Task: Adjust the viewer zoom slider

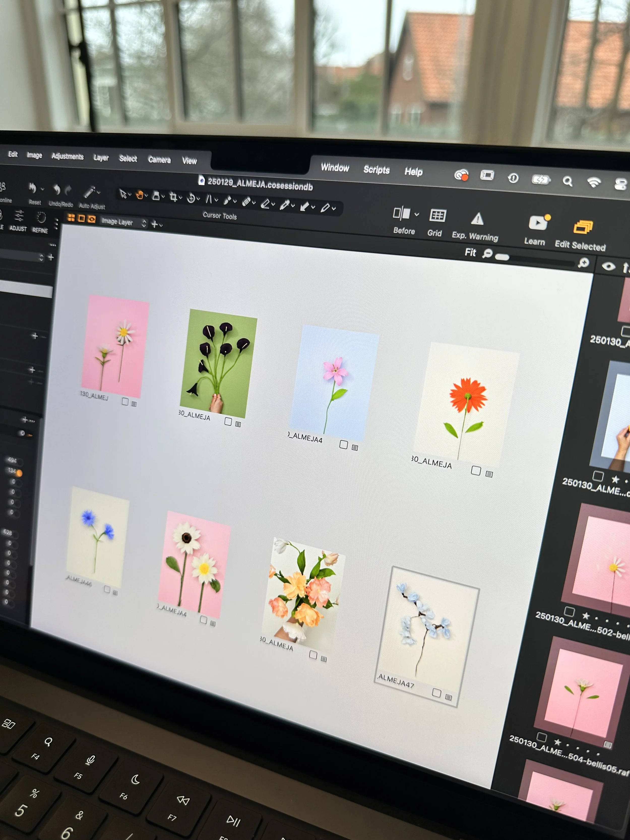Action: tap(502, 258)
